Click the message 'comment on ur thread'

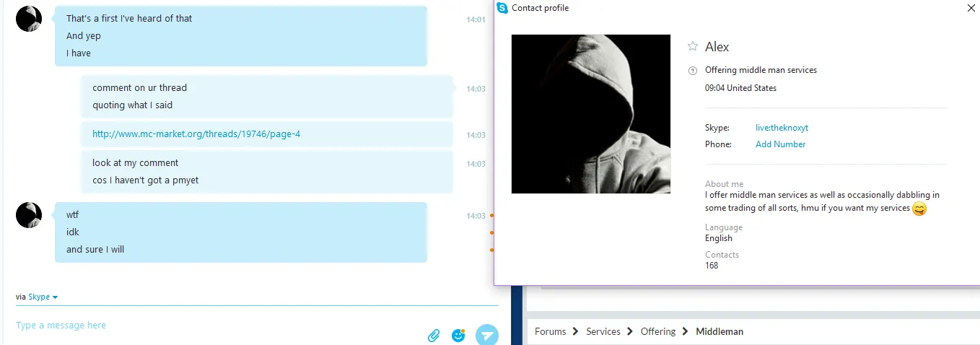tap(139, 87)
